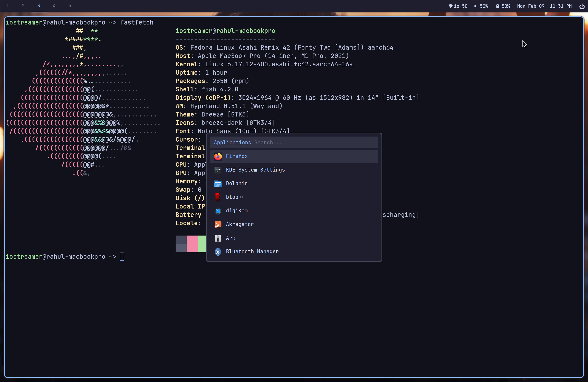Click the pink color block in fastfetch
Viewport: 588px width, 382px height.
(x=192, y=244)
